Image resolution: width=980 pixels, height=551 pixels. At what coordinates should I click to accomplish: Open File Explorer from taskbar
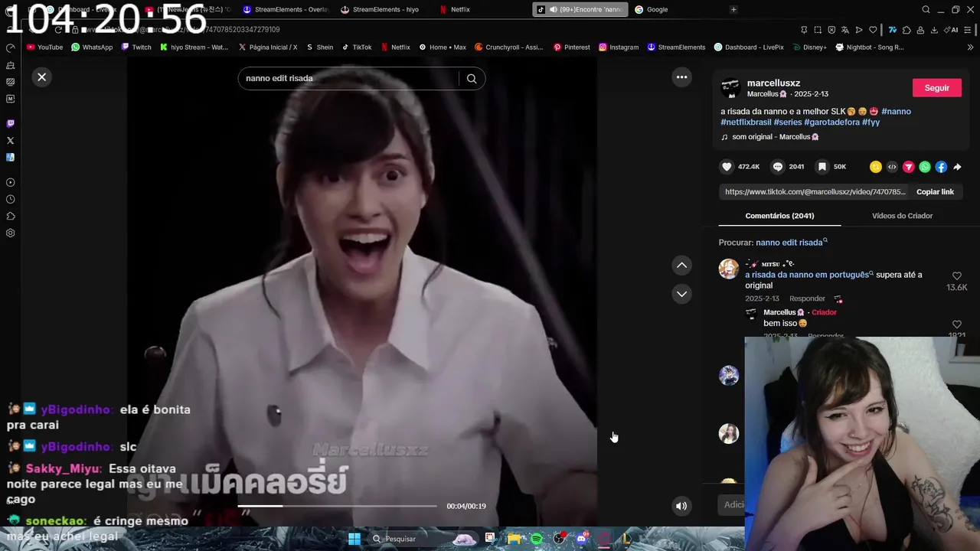[514, 539]
